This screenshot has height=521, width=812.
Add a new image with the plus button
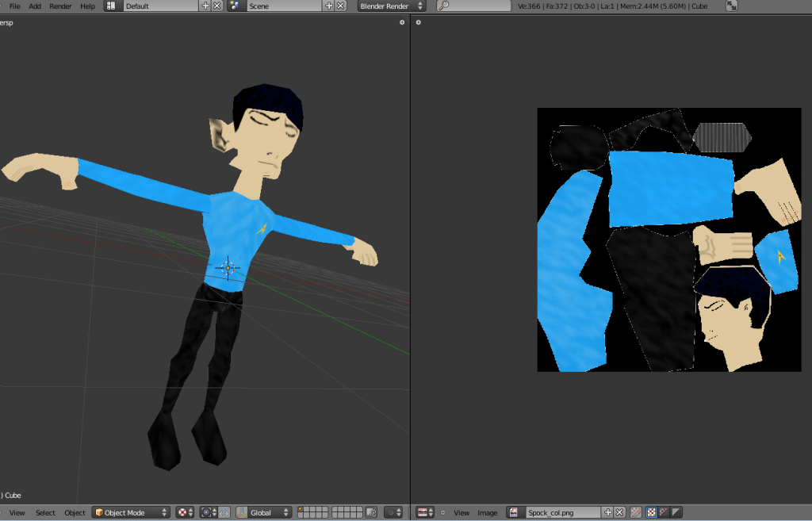(608, 512)
